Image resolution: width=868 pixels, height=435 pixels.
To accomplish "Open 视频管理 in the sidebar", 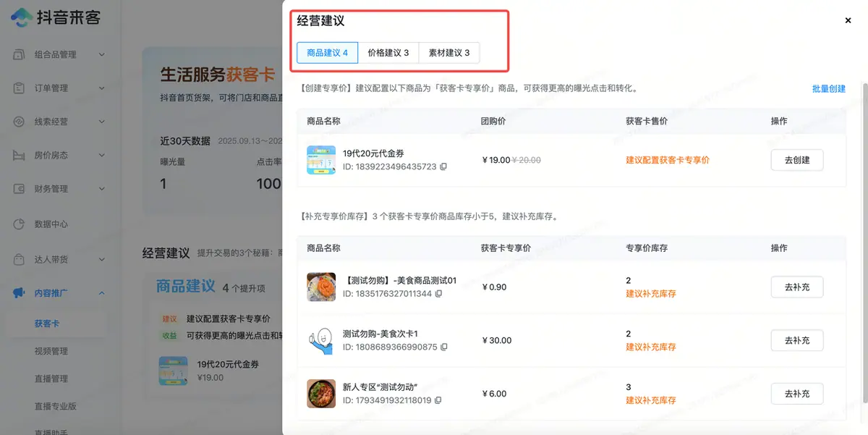I will click(51, 351).
